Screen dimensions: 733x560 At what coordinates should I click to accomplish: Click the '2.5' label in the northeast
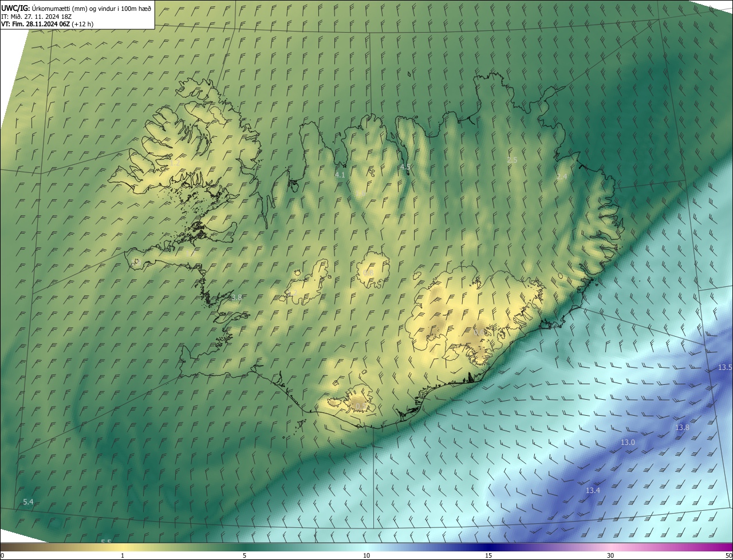click(x=512, y=160)
